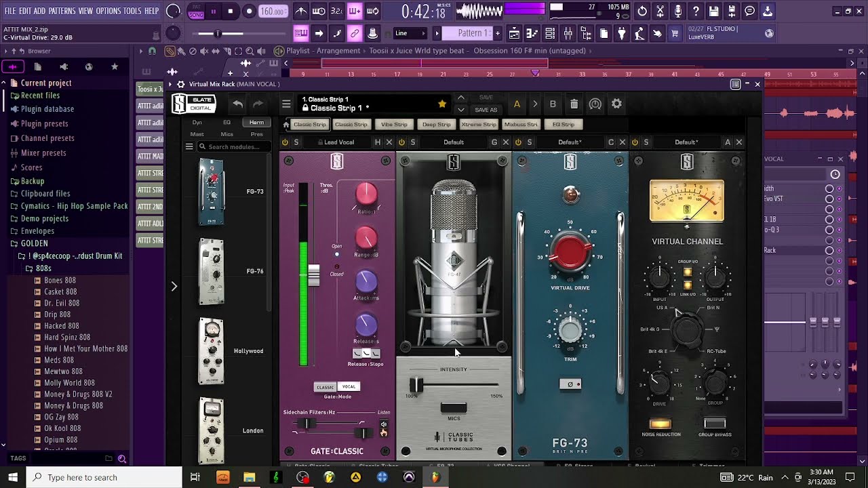The width and height of the screenshot is (868, 488).
Task: Load EQ Strip preset button
Action: 564,125
